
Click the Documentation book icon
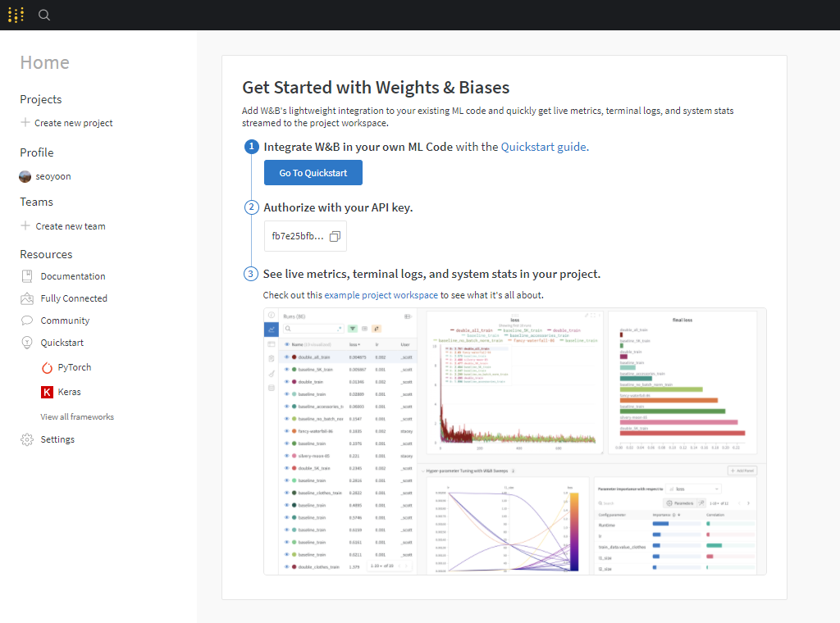point(27,276)
